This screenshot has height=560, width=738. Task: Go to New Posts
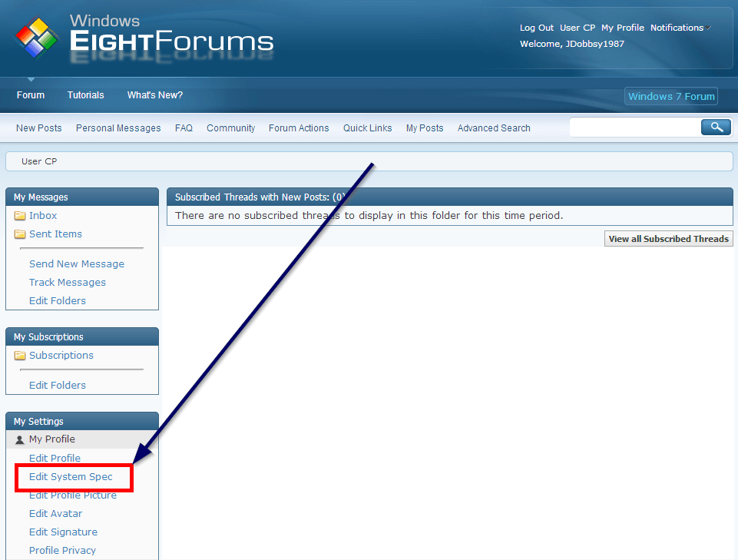39,128
